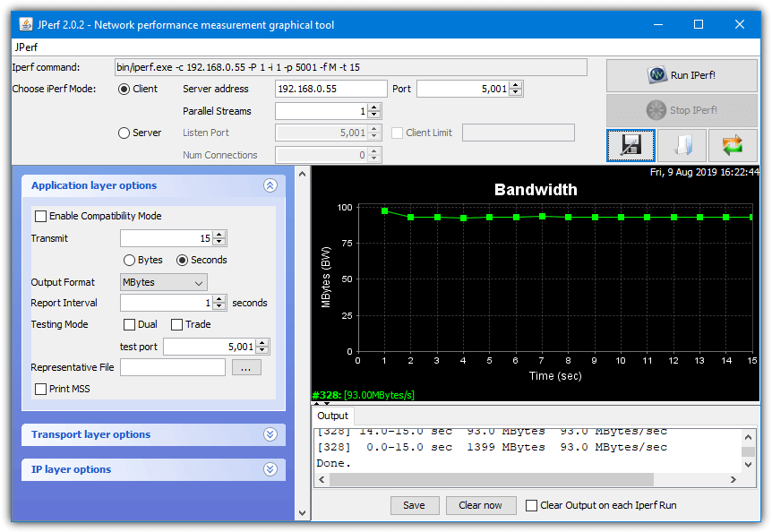
Task: Click inside the Iperf command field
Action: (x=349, y=66)
